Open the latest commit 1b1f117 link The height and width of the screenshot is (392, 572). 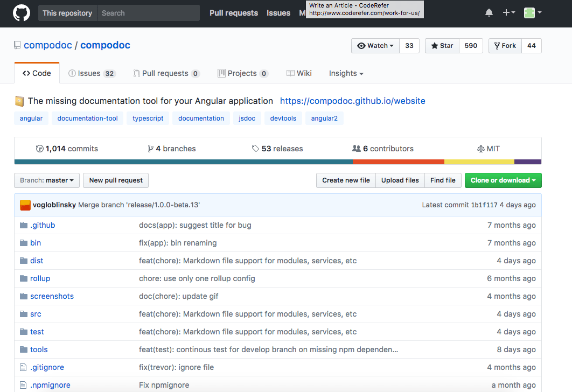tap(484, 205)
